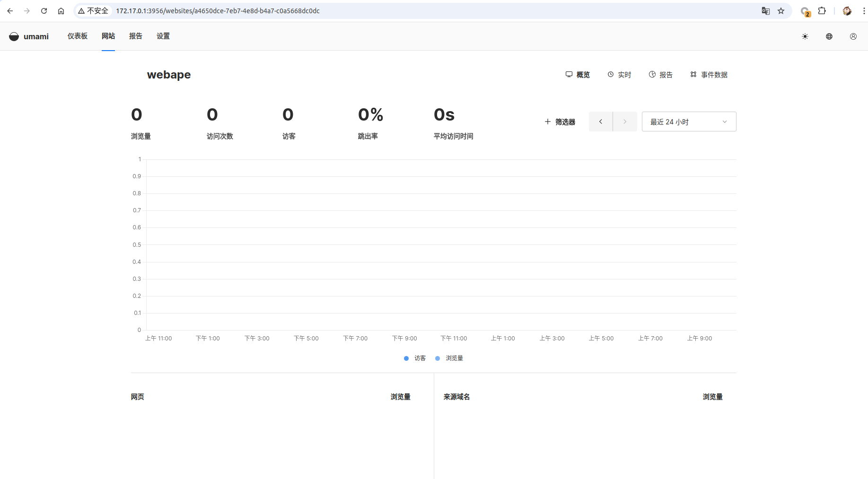
Task: Open the Chrome profile avatar
Action: (847, 11)
